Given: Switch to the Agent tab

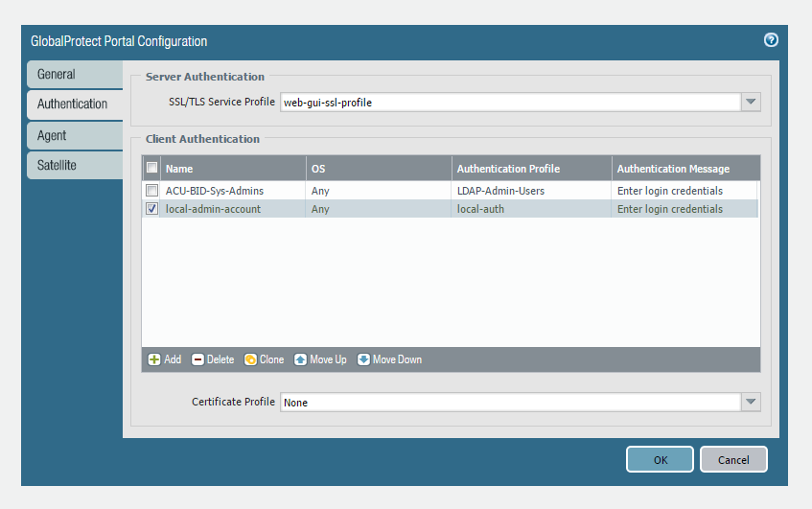Looking at the screenshot, I should pyautogui.click(x=73, y=135).
